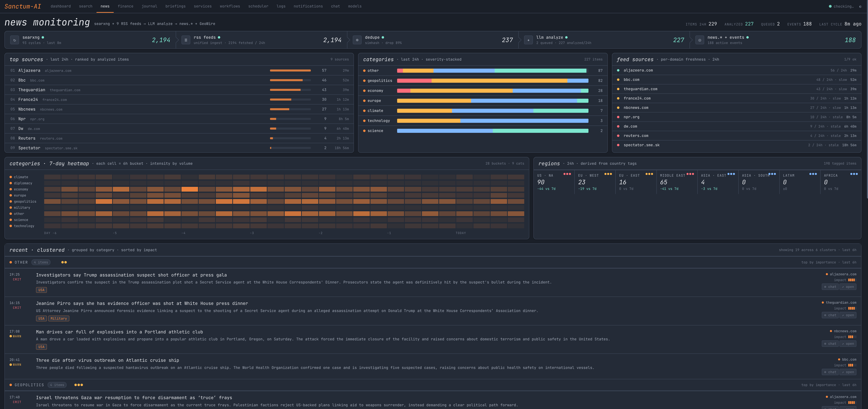Open the notifications tab
The width and height of the screenshot is (868, 409).
click(308, 6)
